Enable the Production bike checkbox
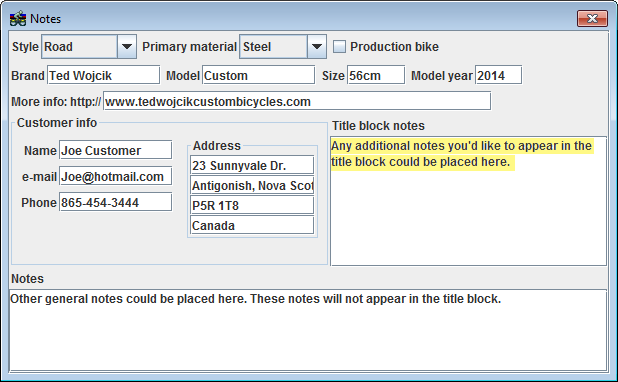 (339, 47)
